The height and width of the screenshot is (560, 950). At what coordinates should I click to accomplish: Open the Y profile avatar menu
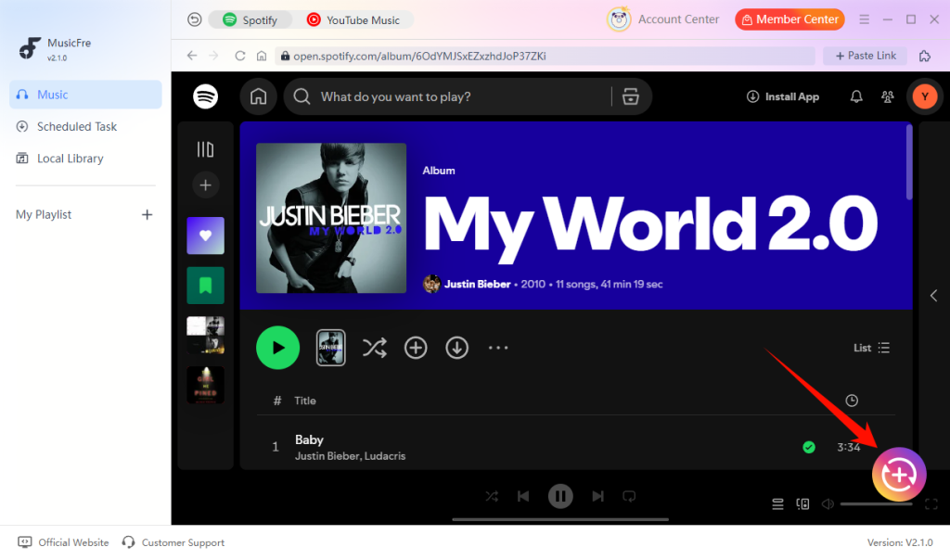point(925,96)
